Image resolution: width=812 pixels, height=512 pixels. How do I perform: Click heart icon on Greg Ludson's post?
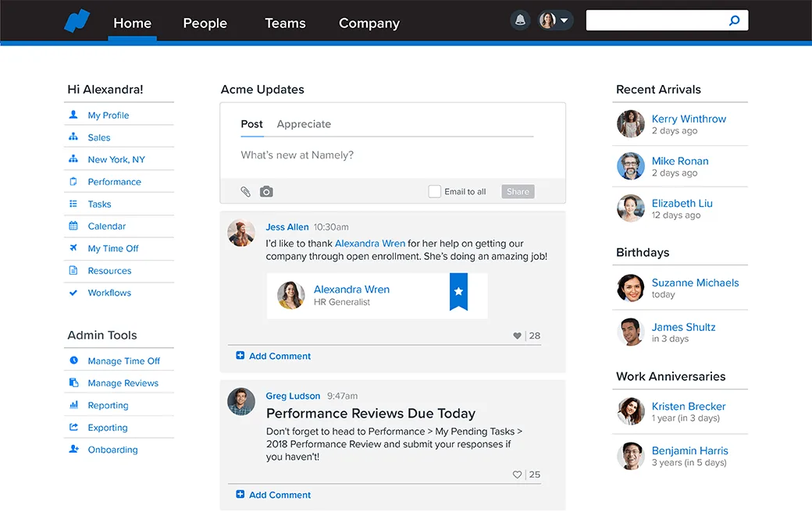(517, 475)
